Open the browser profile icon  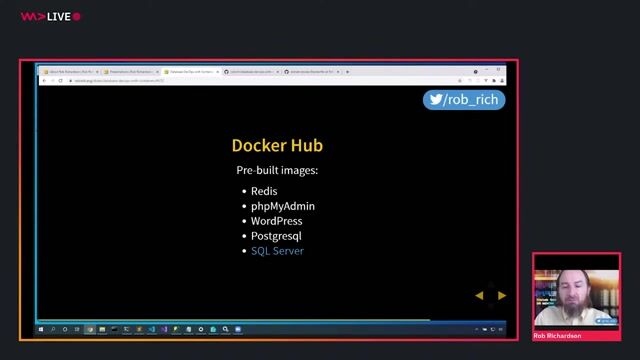pyautogui.click(x=502, y=81)
